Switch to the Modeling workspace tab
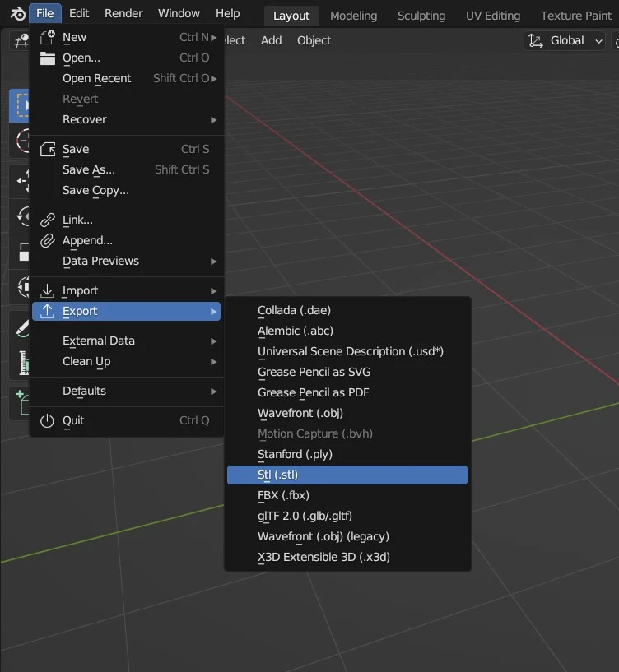This screenshot has height=672, width=619. tap(353, 16)
